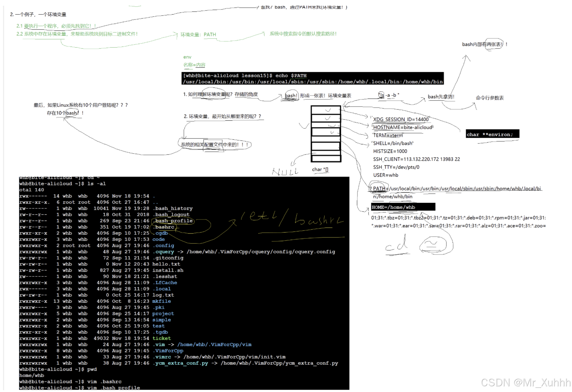Click the 'char **environ;' code box
572x392 pixels.
point(492,134)
